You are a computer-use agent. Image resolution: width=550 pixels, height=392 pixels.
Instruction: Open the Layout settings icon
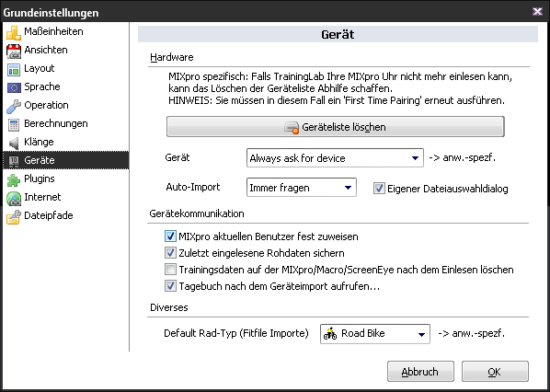(x=14, y=70)
